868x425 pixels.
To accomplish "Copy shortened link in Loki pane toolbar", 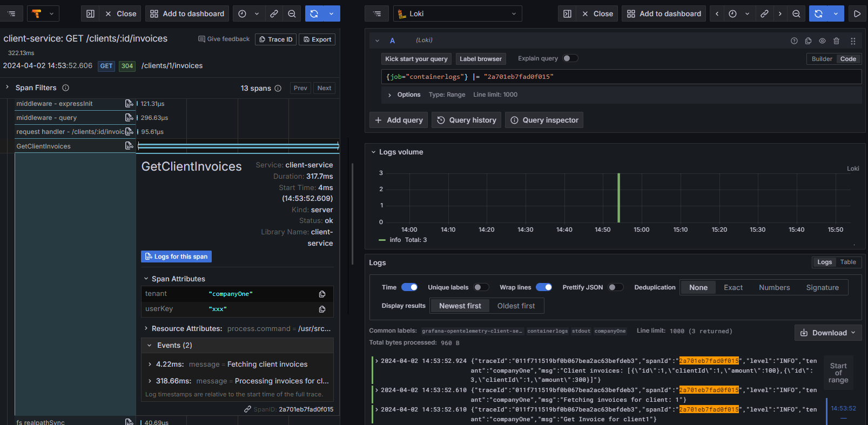I will 764,14.
